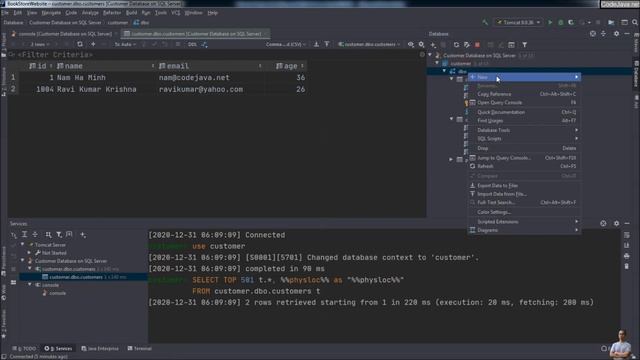The height and width of the screenshot is (360, 640).
Task: Select Export Data to Files in context menu
Action: click(x=524, y=186)
